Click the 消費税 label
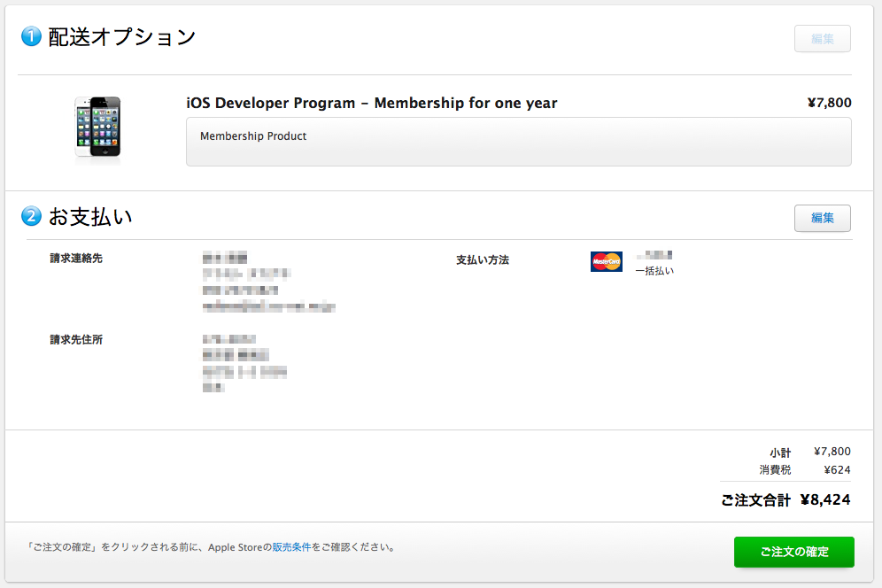The width and height of the screenshot is (882, 588). pos(775,470)
